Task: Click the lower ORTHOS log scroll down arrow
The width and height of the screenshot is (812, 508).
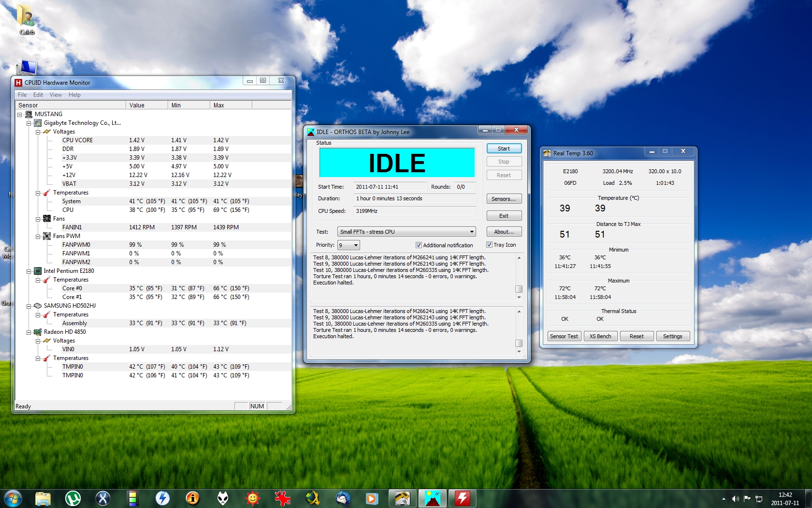Action: tap(519, 351)
